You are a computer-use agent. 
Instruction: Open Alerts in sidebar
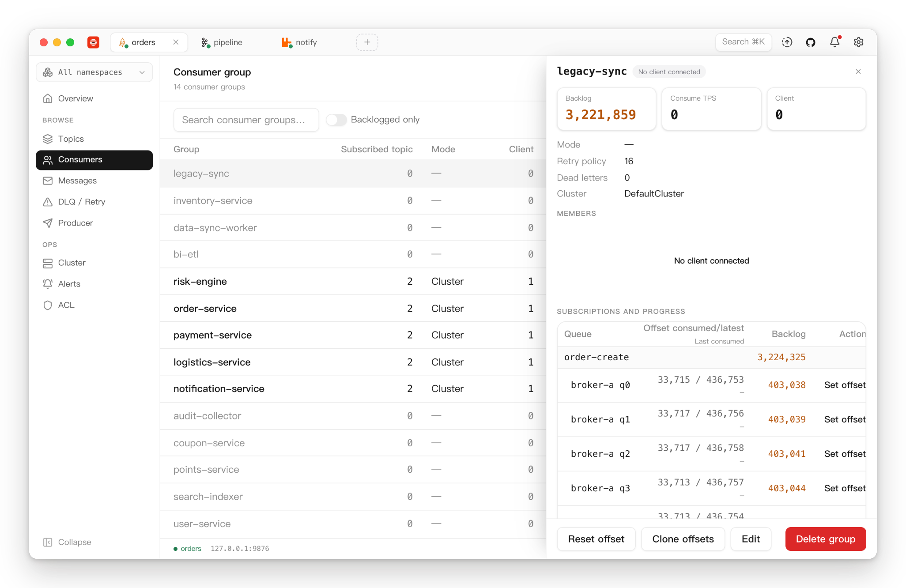click(x=94, y=284)
